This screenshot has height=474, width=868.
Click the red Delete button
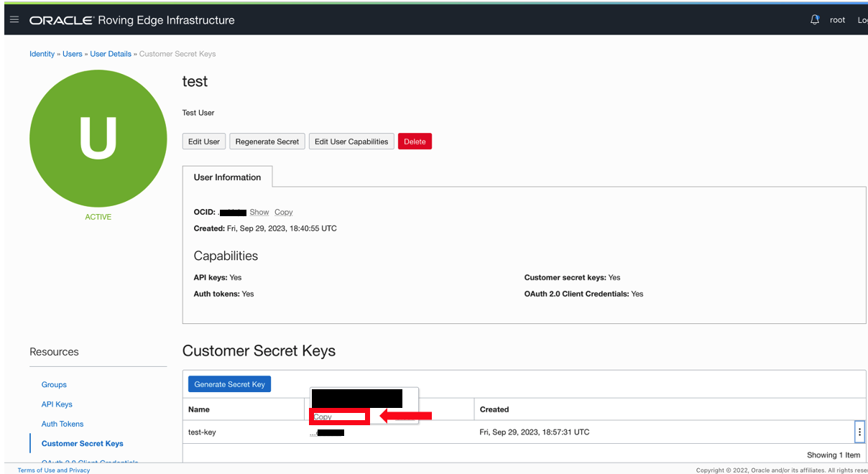point(415,141)
